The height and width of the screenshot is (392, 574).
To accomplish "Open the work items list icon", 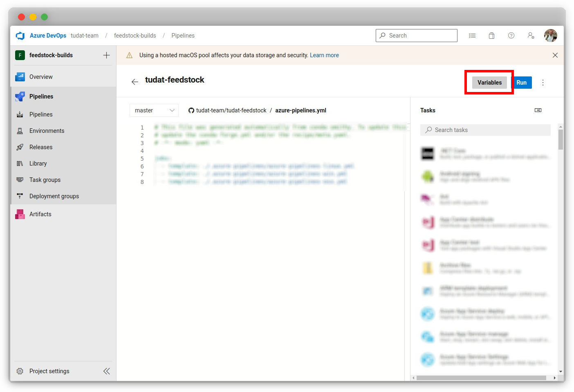I will tap(472, 36).
